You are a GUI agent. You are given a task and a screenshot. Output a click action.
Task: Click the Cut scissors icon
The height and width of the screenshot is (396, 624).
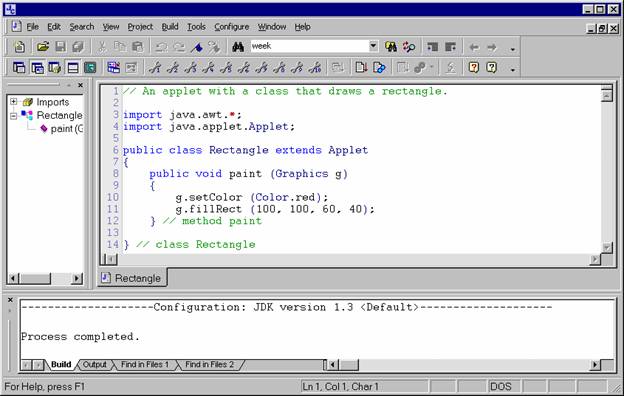(x=102, y=47)
